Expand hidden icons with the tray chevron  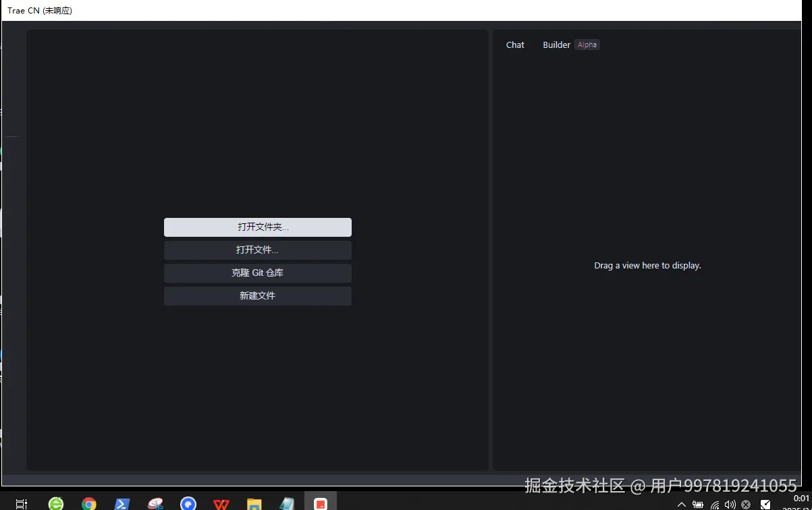[x=681, y=504]
